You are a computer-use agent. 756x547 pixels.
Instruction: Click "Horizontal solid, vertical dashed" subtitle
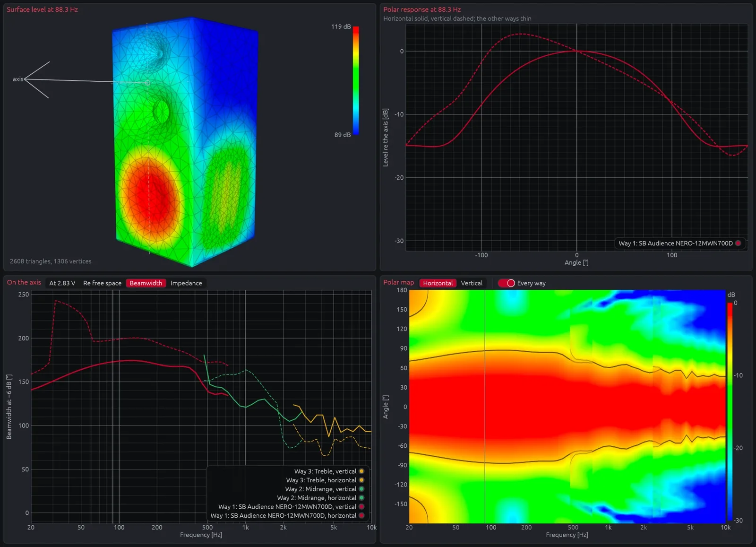coord(457,18)
